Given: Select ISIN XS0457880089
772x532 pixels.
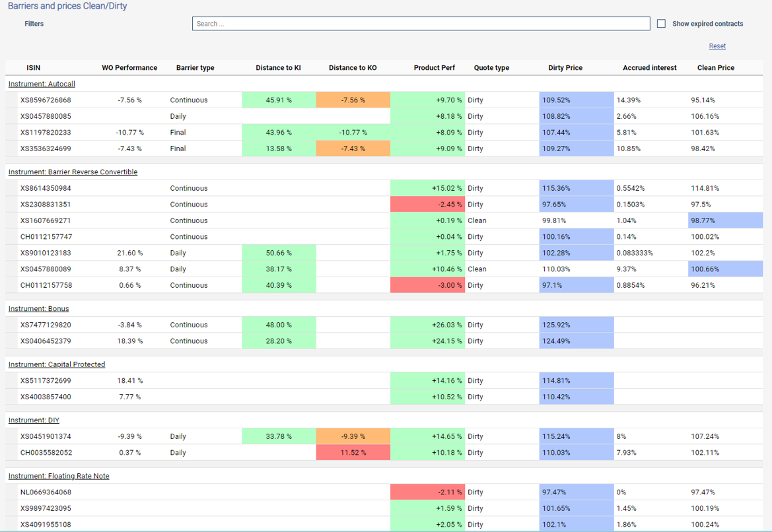Looking at the screenshot, I should [46, 269].
